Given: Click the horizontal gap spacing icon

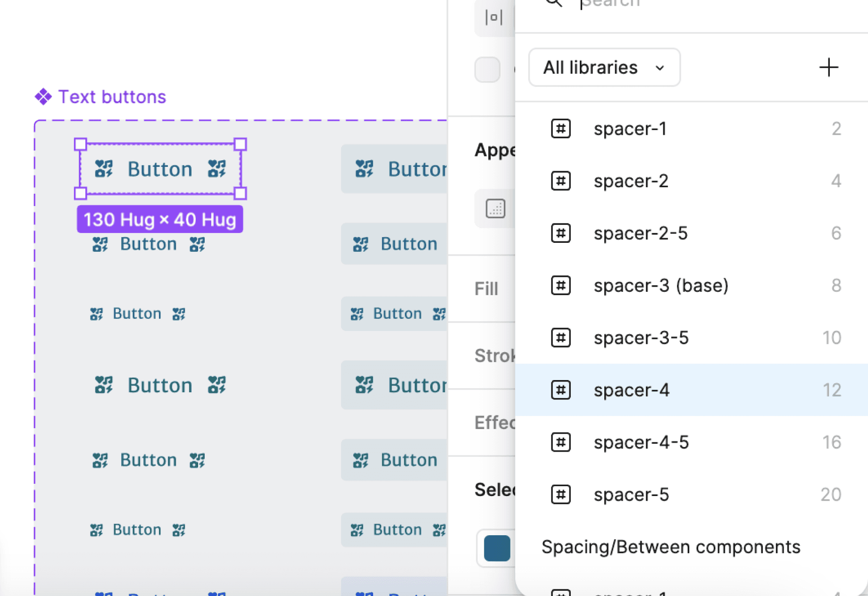Looking at the screenshot, I should click(x=493, y=17).
